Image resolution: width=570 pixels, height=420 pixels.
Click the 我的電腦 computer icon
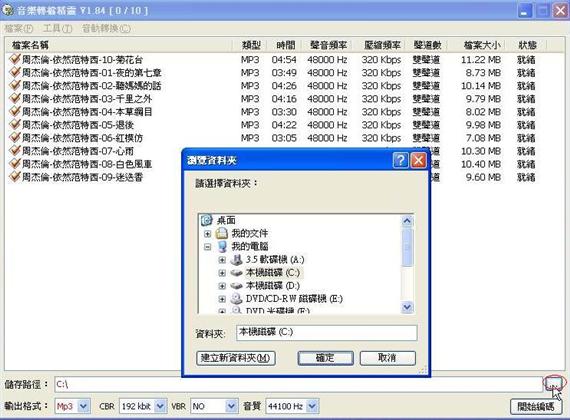222,247
